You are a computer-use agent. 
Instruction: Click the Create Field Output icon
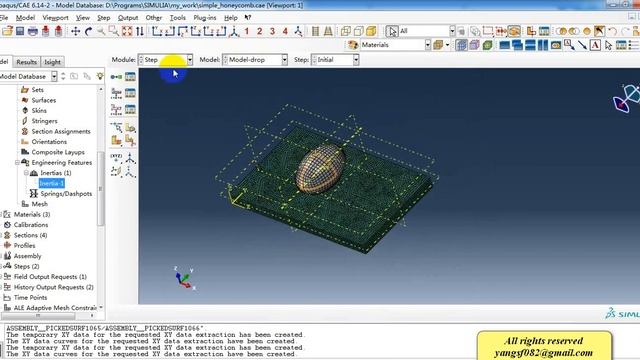[116, 93]
